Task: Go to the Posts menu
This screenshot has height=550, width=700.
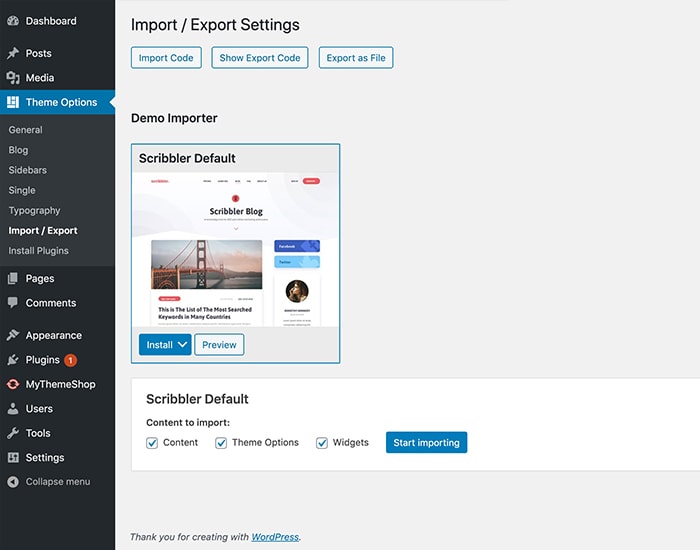Action: [x=58, y=53]
